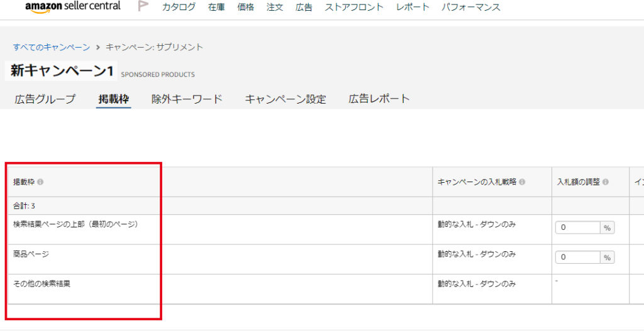This screenshot has width=644, height=331.
Task: Switch to the 除外キーワード tab
Action: [187, 99]
